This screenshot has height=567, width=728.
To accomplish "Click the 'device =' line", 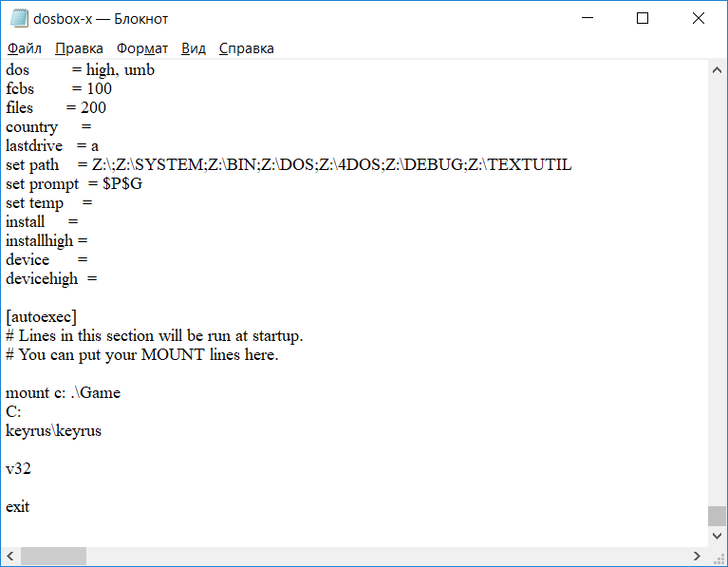I will tap(47, 260).
